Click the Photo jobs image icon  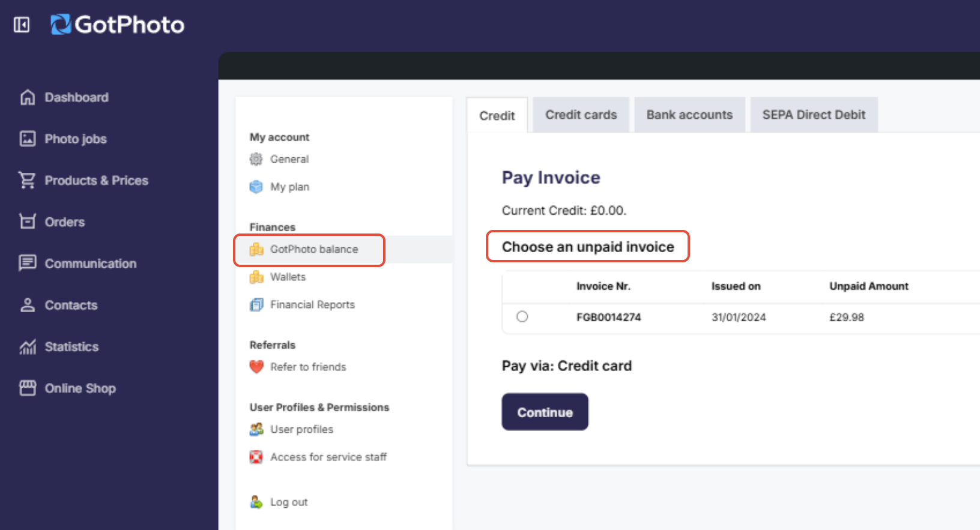pyautogui.click(x=28, y=139)
